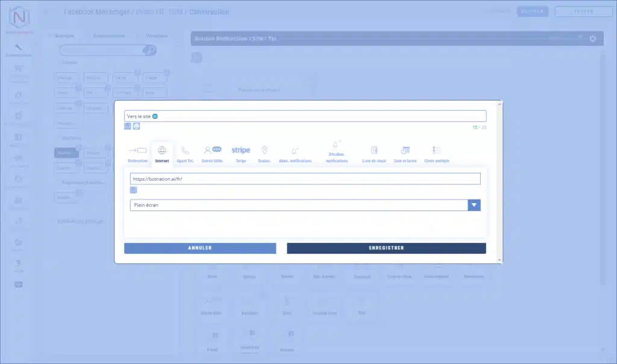Select the Redirection button type
Screen dimensions: 617x364
coord(137,154)
